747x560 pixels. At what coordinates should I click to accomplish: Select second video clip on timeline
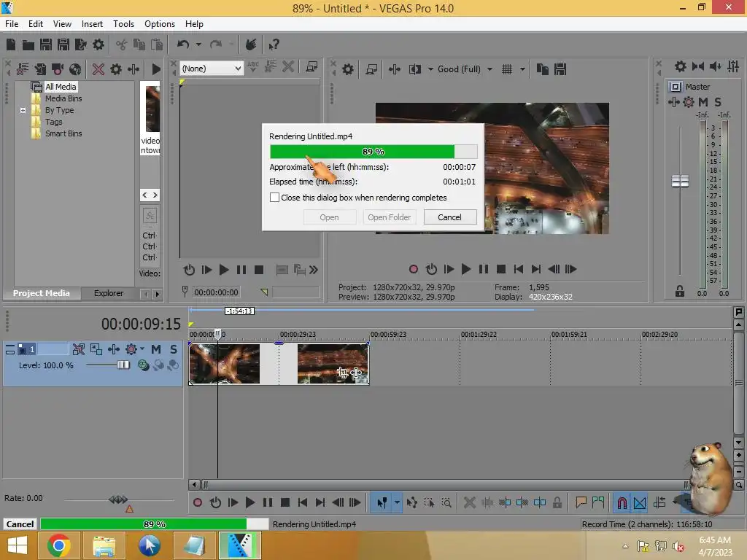pyautogui.click(x=333, y=364)
